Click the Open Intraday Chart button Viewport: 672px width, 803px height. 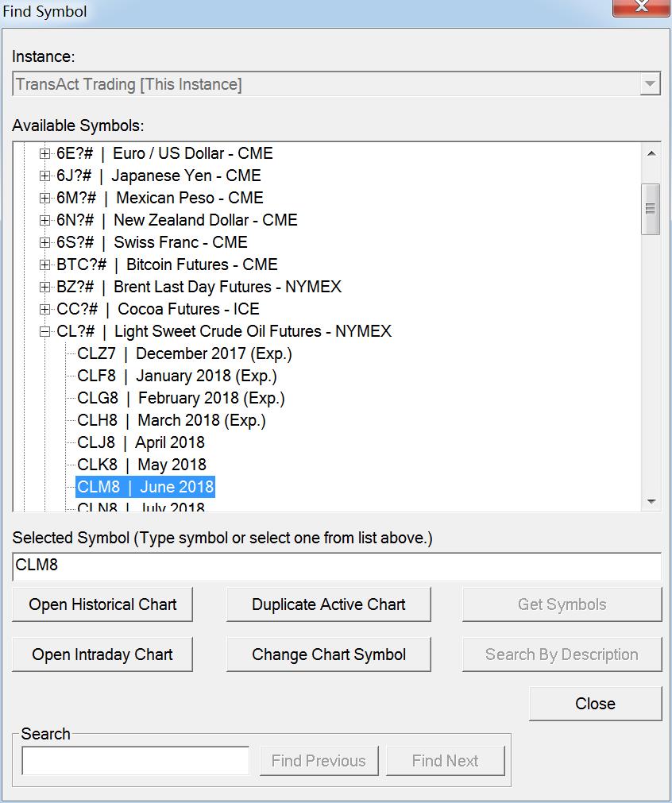[x=102, y=654]
